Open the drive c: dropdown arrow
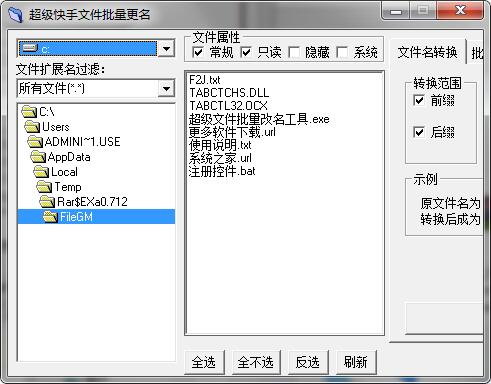The image size is (491, 384). tap(166, 49)
